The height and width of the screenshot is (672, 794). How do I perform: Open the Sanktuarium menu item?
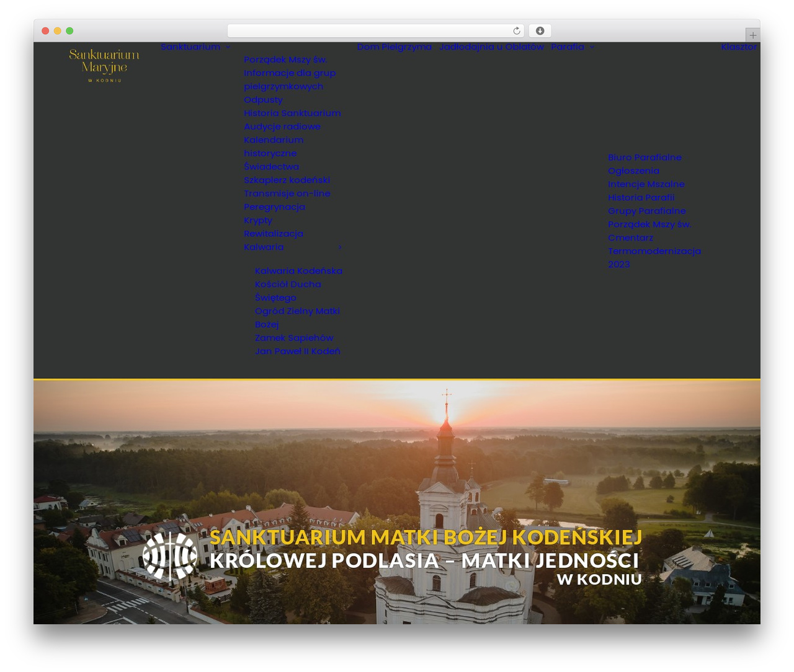(x=190, y=46)
